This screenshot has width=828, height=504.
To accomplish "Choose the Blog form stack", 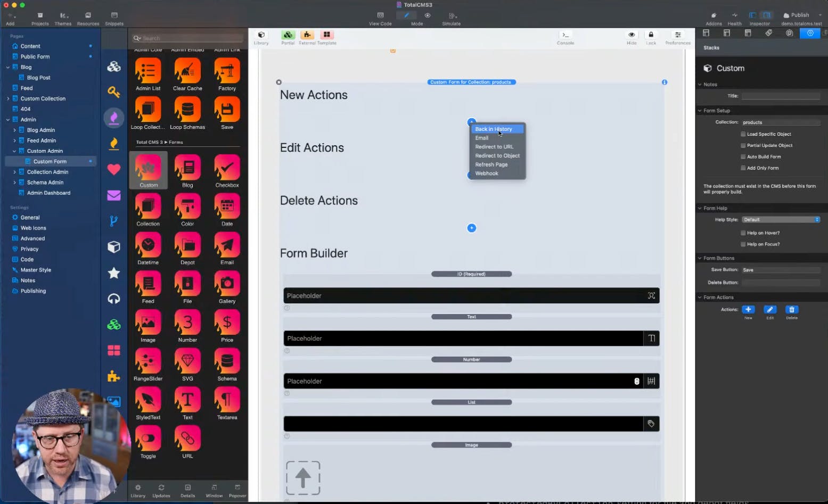I will coord(187,168).
